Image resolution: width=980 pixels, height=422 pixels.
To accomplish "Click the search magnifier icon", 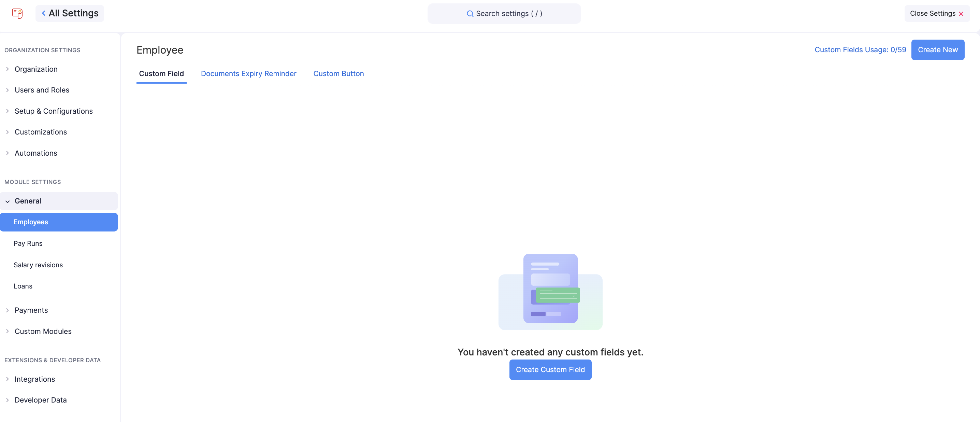I will point(470,14).
